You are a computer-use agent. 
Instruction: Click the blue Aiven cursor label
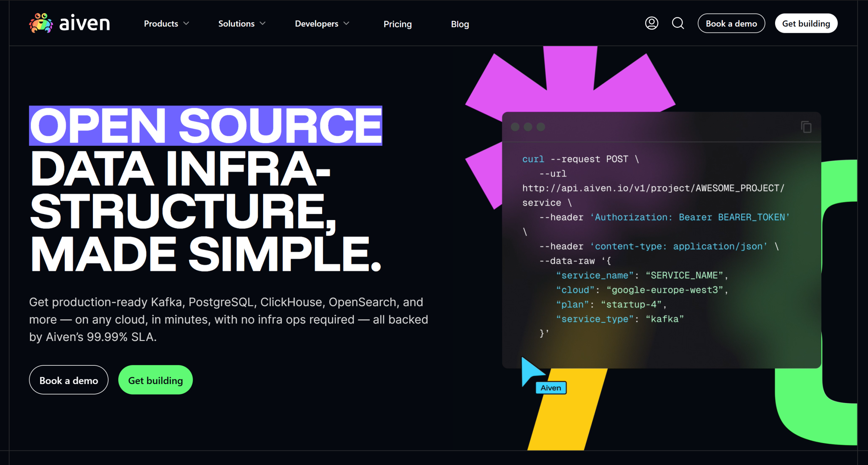[551, 388]
